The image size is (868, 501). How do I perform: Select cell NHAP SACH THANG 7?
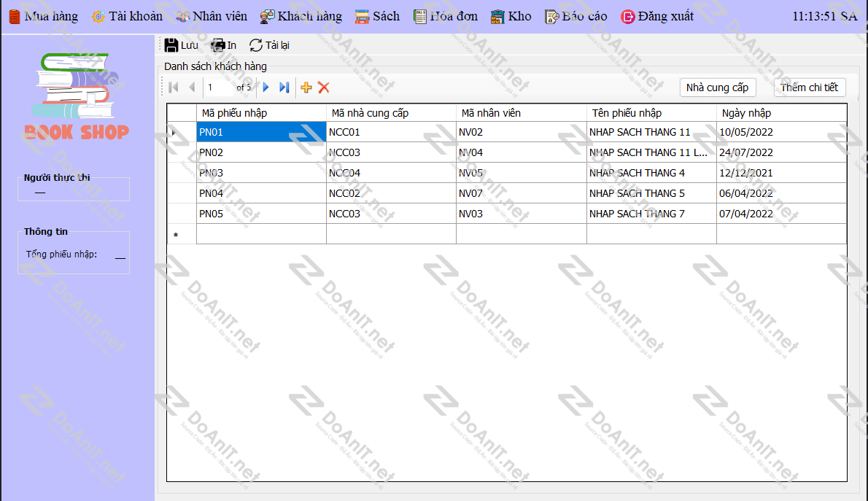coord(651,214)
